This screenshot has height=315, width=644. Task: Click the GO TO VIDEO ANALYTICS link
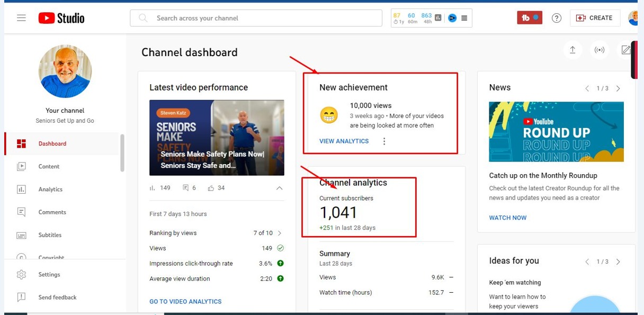point(185,302)
